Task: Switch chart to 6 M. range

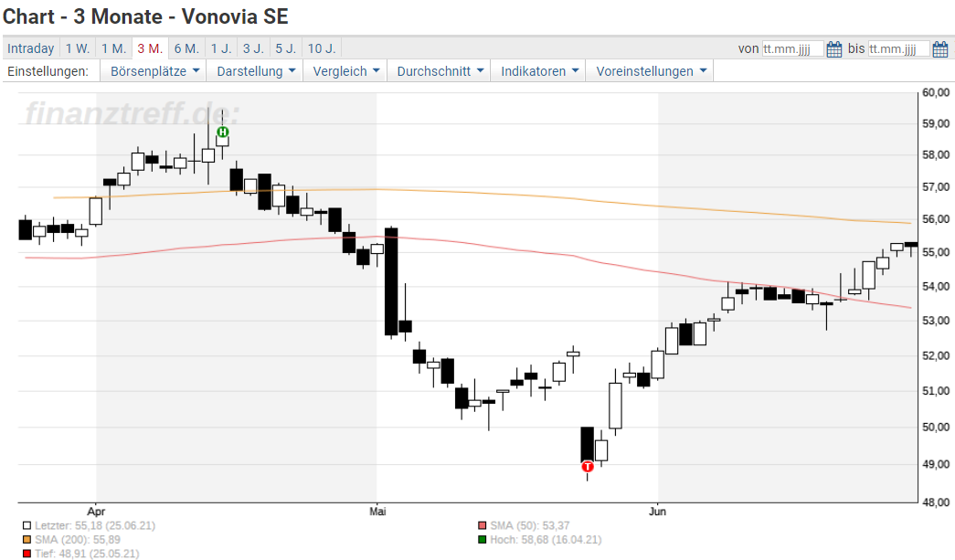Action: coord(187,48)
